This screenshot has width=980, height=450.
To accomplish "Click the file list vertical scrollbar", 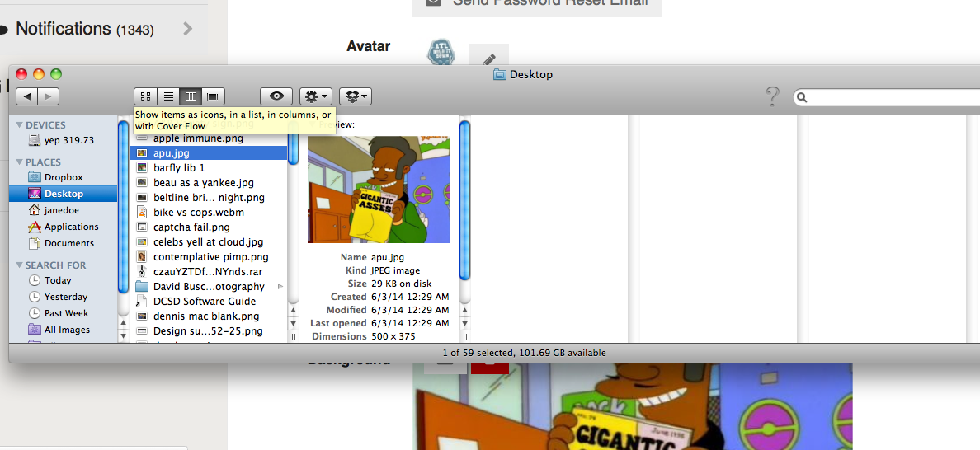I will pyautogui.click(x=123, y=206).
